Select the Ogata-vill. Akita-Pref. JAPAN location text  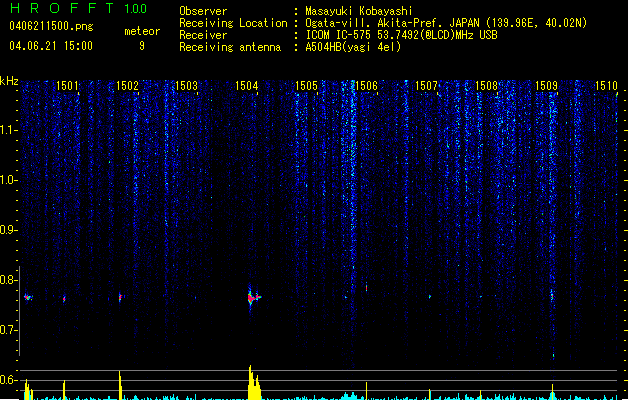tap(446, 23)
